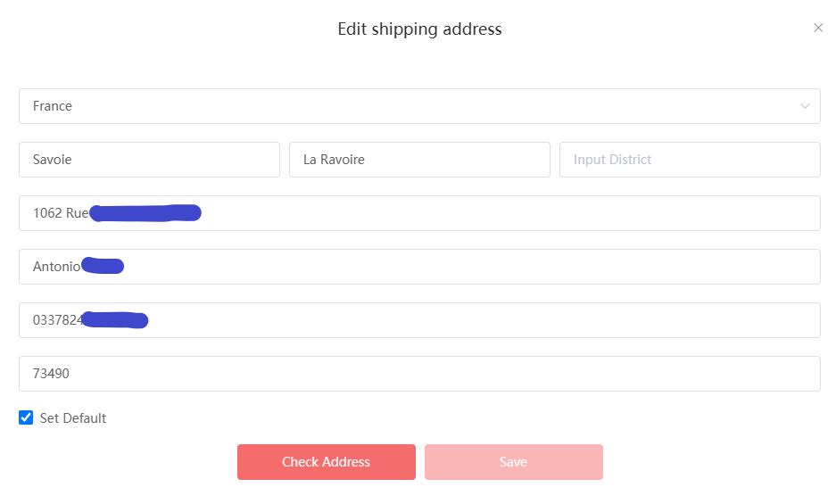Viewport: 836px width, 504px height.
Task: Close the Edit shipping address dialog
Action: tap(818, 28)
